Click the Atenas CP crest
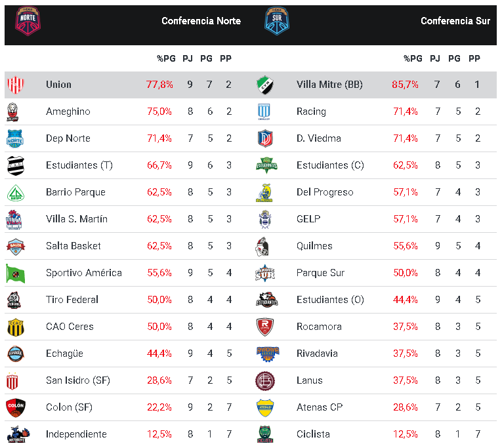502x448 pixels. [265, 407]
